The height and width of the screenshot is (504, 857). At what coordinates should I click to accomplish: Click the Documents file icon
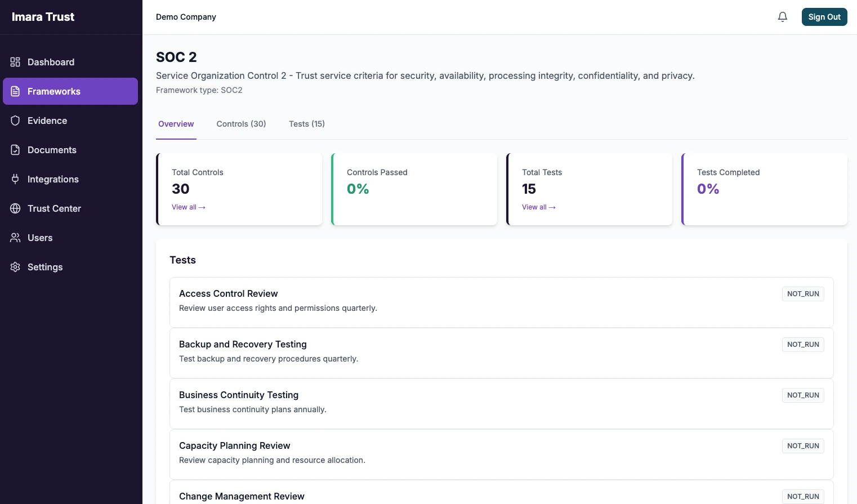point(15,150)
